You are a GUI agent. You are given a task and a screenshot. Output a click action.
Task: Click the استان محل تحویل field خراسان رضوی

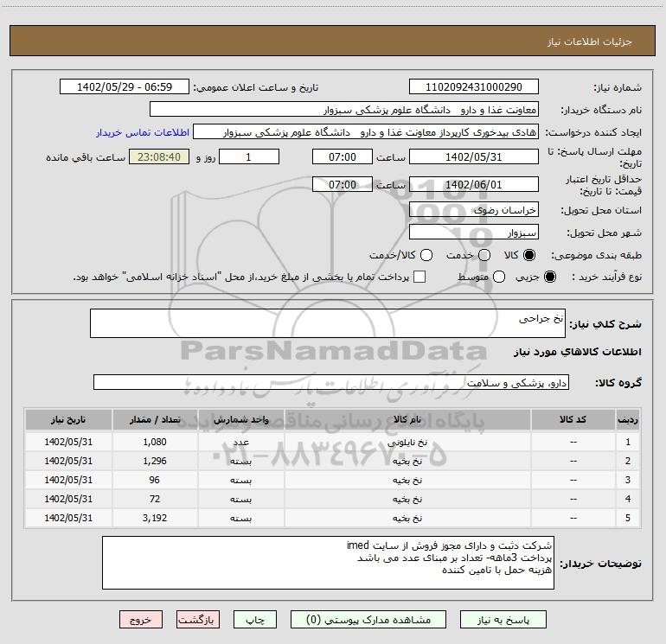[474, 209]
